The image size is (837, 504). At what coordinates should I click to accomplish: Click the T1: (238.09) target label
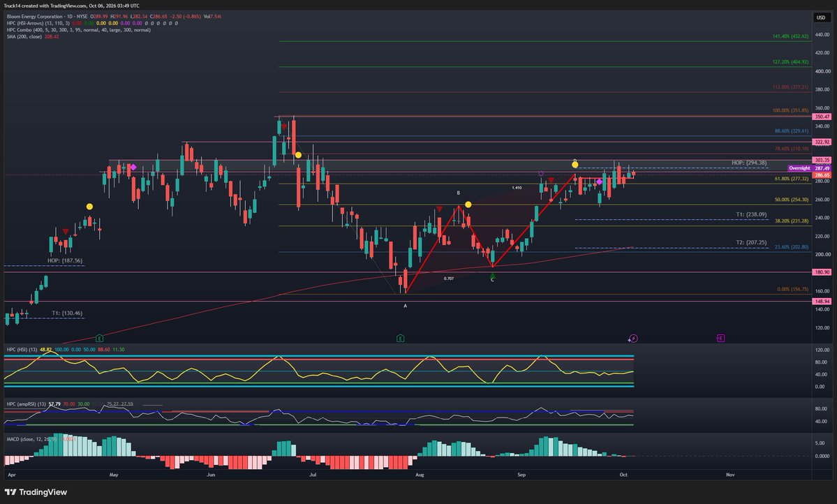click(751, 214)
